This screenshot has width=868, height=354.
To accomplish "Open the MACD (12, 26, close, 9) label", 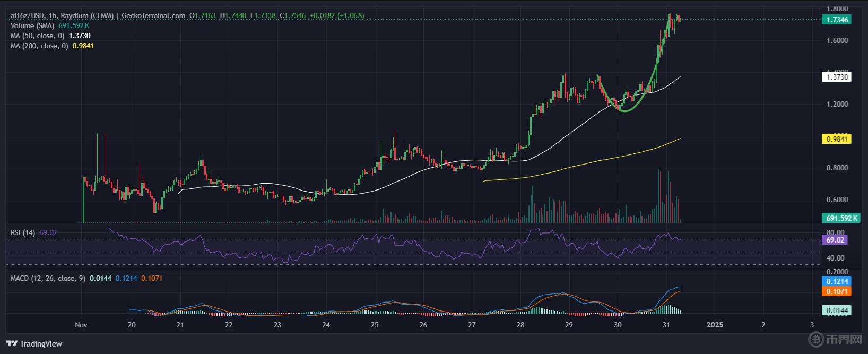I will coord(48,278).
